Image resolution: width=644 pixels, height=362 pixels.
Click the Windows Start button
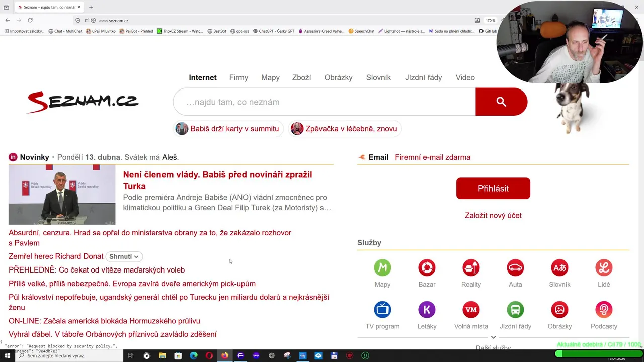pyautogui.click(x=8, y=356)
